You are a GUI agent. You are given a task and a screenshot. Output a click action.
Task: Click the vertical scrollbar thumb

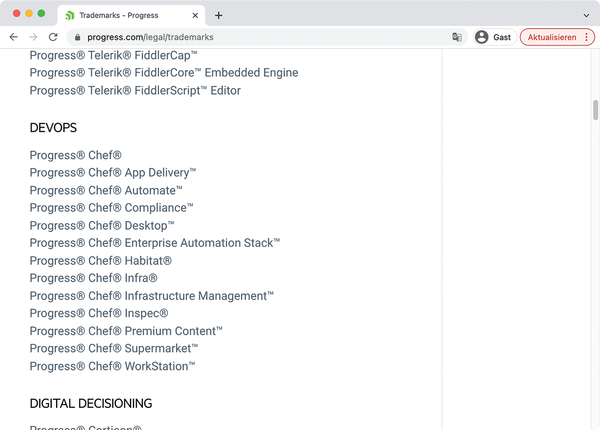tap(595, 110)
